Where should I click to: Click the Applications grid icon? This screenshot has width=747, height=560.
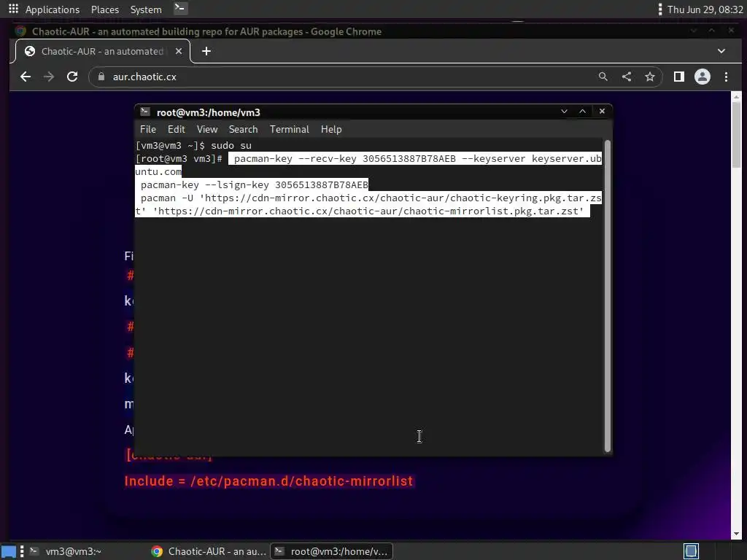(13, 9)
